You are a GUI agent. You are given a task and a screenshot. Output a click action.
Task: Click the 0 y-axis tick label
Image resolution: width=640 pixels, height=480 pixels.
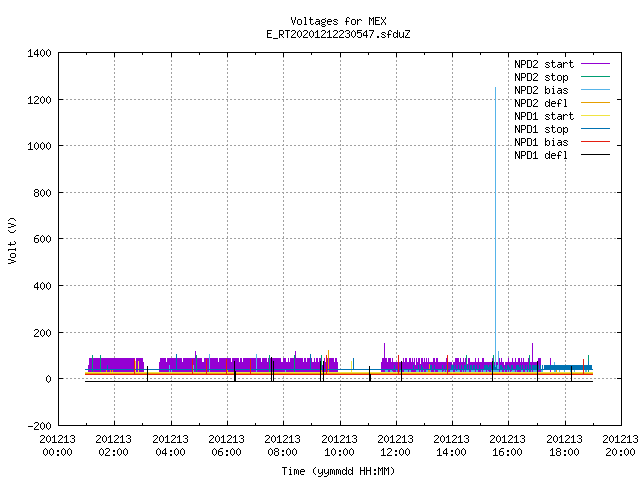(49, 379)
